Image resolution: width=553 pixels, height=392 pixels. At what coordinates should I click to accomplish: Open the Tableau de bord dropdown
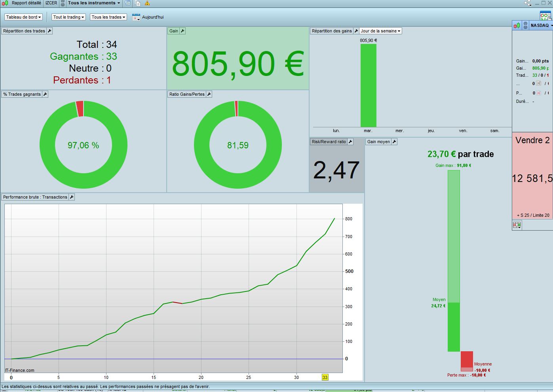tap(23, 17)
